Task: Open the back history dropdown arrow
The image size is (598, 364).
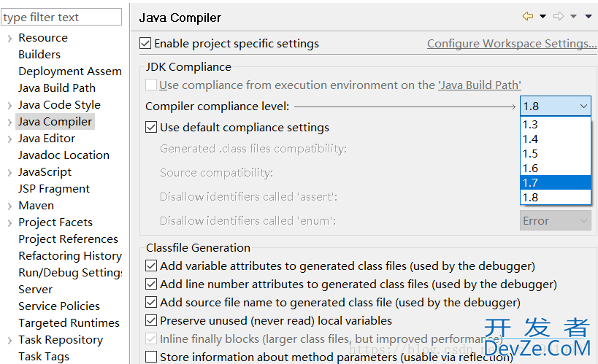Action: (543, 16)
